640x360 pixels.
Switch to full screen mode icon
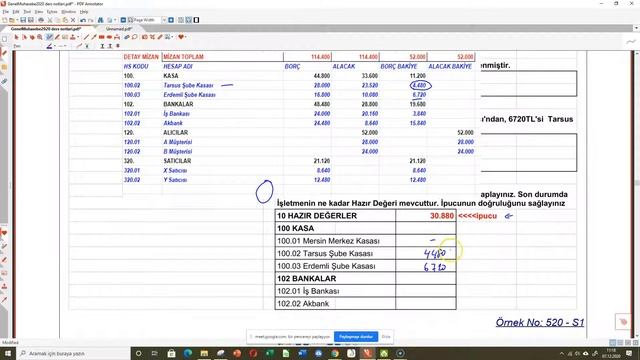click(x=196, y=20)
